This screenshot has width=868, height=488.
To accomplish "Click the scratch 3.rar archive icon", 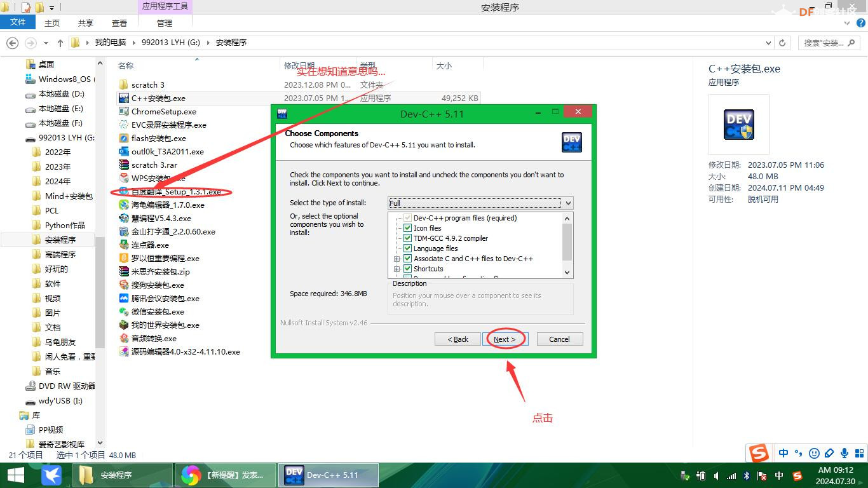I will tap(124, 165).
